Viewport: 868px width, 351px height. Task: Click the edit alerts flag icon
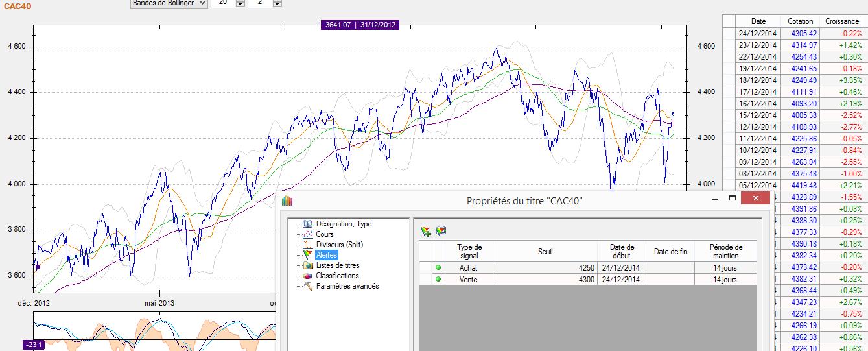[441, 231]
